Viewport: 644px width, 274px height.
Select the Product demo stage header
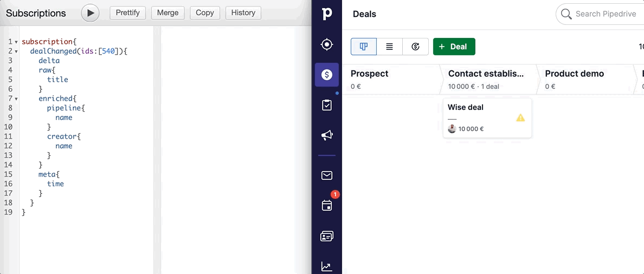coord(586,80)
